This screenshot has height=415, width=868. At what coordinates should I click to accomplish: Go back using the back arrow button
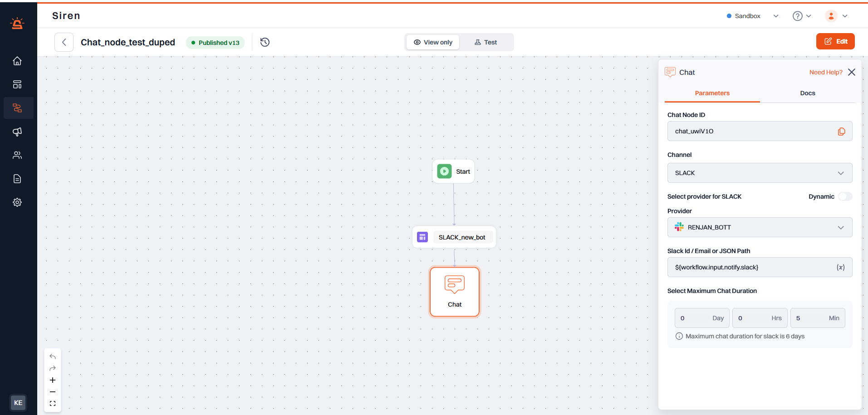click(x=64, y=42)
